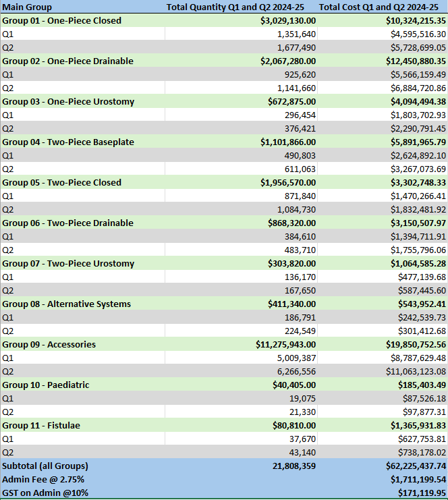Select Group 04 quantity cell $1,101,866.00

[x=288, y=142]
